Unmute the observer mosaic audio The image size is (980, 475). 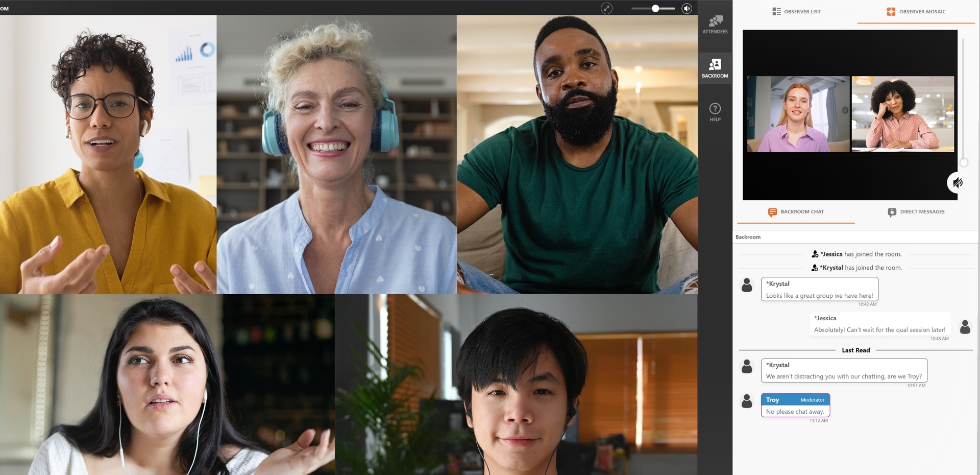[x=958, y=183]
